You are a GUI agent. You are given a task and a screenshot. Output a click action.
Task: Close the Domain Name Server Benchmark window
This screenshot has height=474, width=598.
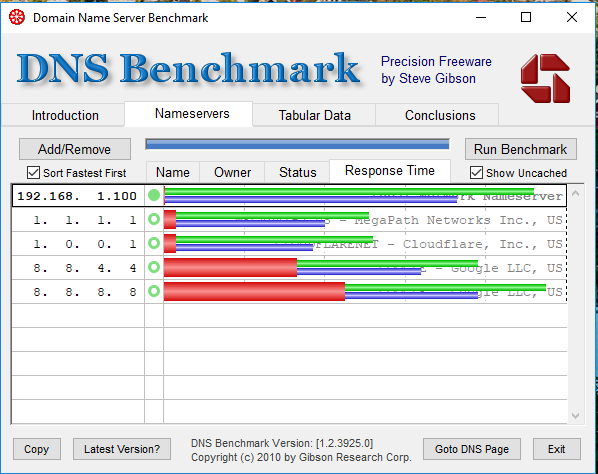click(572, 17)
